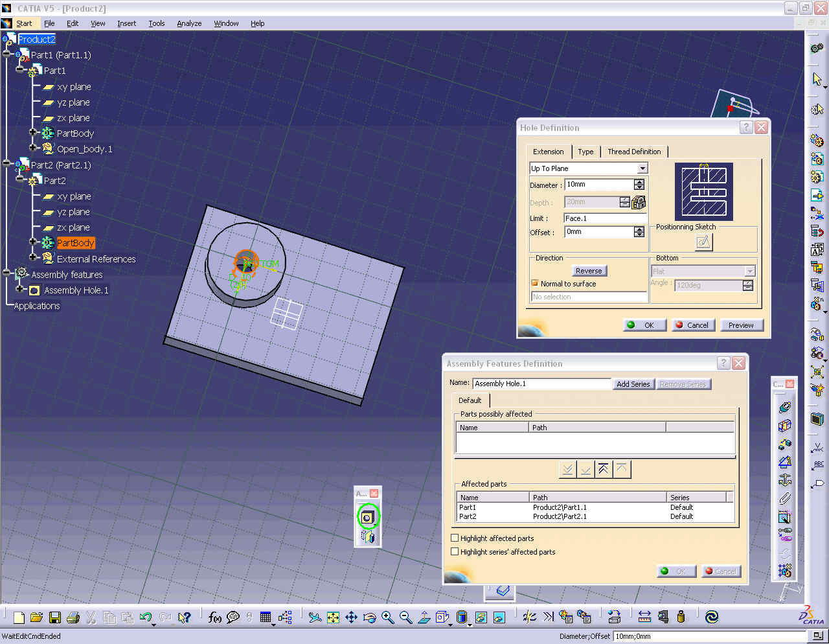Viewport: 829px width, 644px height.
Task: Select the Pan view tool
Action: tap(351, 617)
